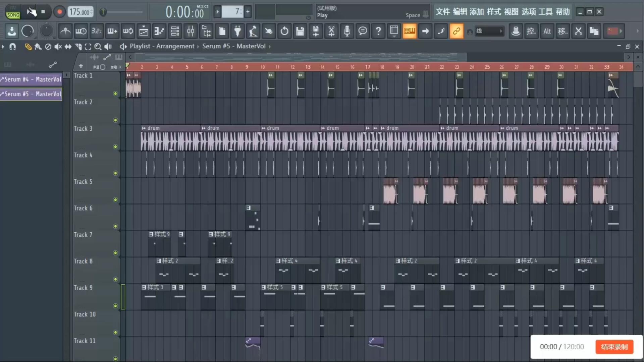Viewport: 644px width, 362px height.
Task: Click the 结束录制 button
Action: tap(614, 347)
